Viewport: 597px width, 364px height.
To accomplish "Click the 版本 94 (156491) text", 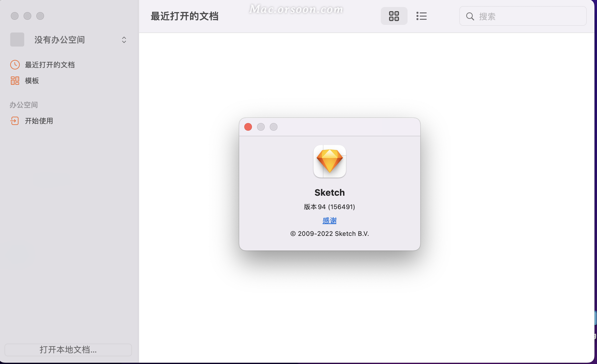I will coord(329,207).
